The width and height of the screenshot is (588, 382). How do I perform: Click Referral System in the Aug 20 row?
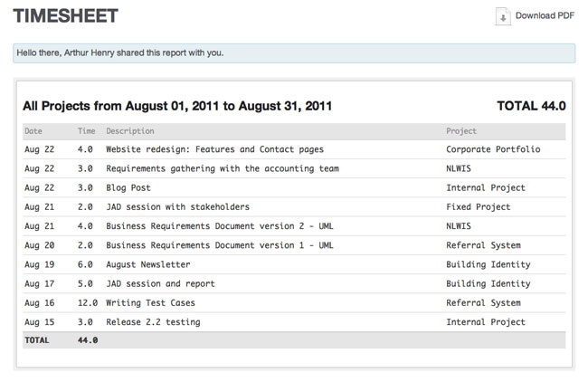[x=483, y=245]
